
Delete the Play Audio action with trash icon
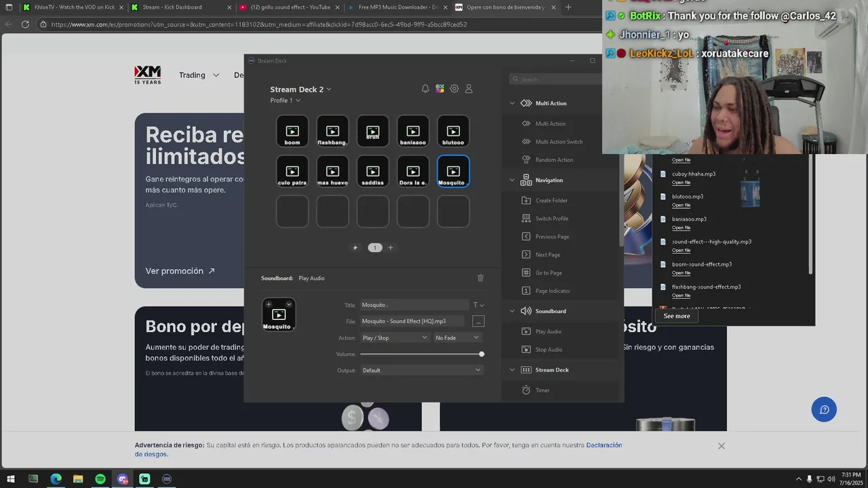[x=481, y=278]
